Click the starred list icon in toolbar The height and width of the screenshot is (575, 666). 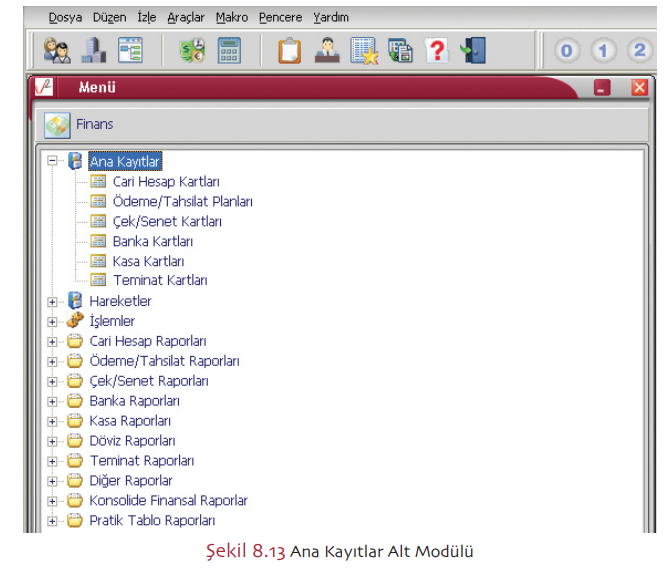pyautogui.click(x=363, y=50)
